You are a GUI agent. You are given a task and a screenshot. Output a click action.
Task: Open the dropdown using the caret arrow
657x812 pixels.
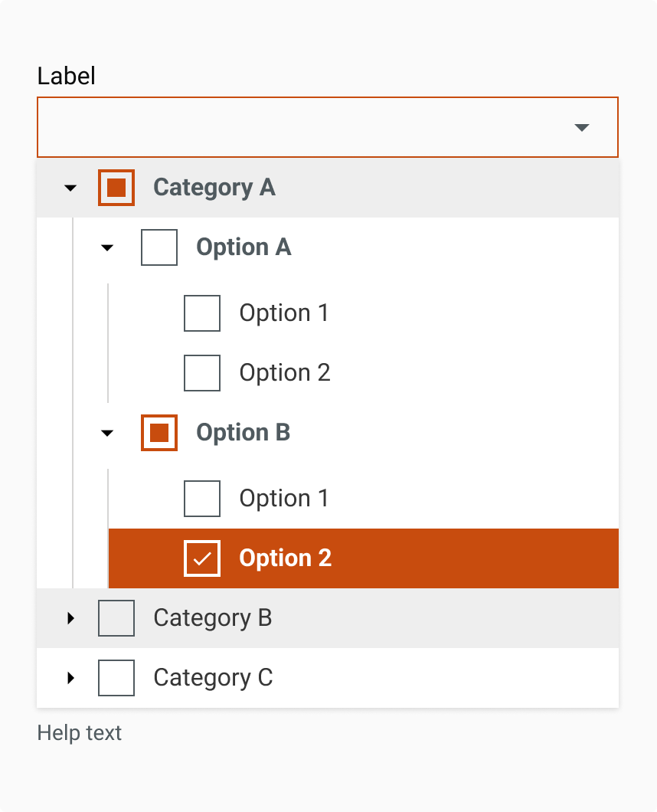pyautogui.click(x=581, y=128)
